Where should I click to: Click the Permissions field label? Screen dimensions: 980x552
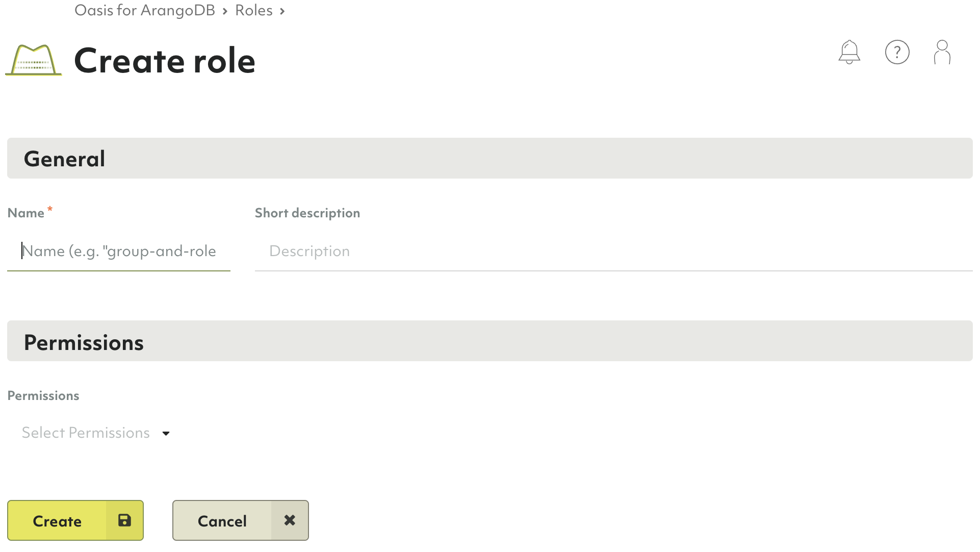point(43,396)
